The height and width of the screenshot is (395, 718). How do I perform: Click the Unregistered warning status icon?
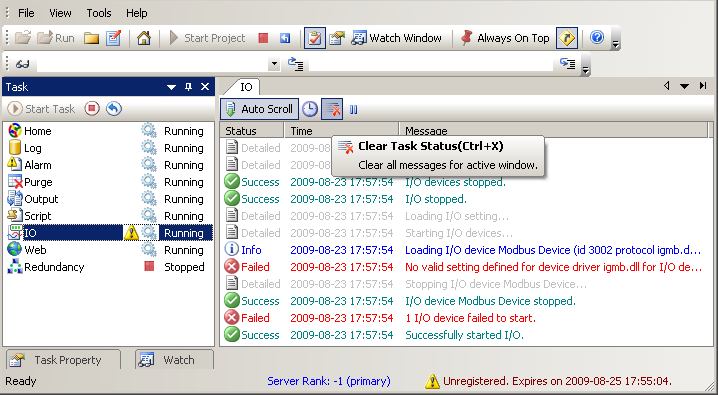click(x=432, y=381)
